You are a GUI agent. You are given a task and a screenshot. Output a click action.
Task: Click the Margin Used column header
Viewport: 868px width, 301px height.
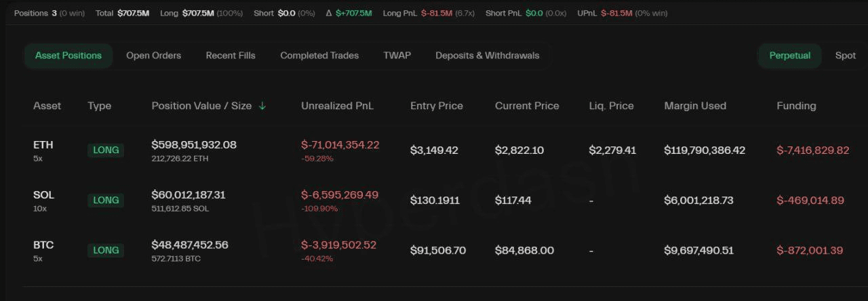tap(695, 106)
